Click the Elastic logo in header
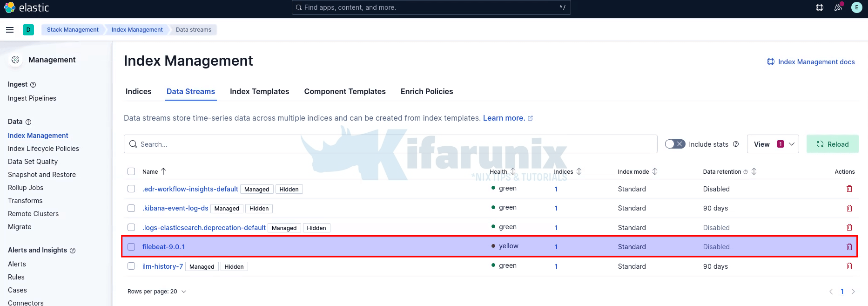 point(27,8)
